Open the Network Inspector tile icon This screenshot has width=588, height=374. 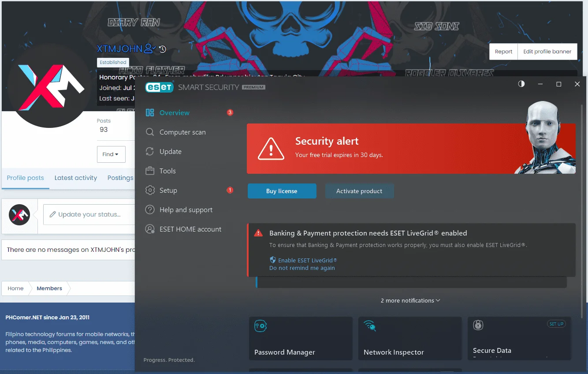369,326
